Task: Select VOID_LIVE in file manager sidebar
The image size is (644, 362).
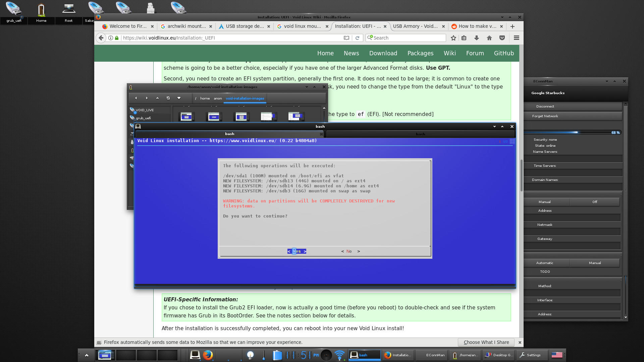Action: coord(150,110)
